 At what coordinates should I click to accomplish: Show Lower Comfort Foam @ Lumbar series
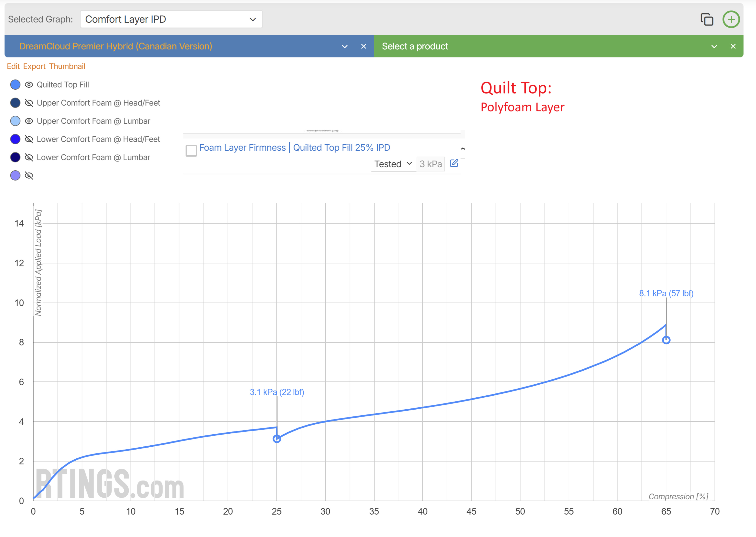[29, 157]
